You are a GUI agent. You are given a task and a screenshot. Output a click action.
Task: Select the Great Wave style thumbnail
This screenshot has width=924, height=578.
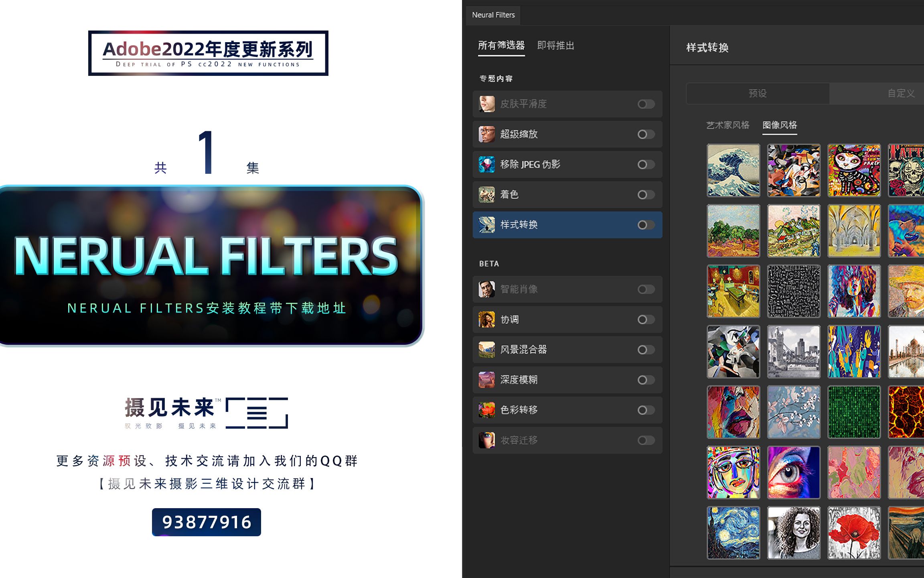[x=733, y=171]
